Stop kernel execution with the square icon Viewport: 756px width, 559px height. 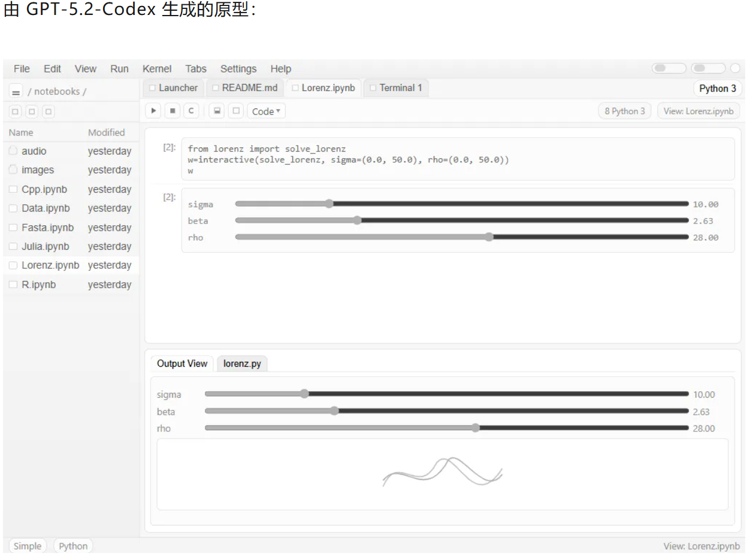tap(173, 111)
